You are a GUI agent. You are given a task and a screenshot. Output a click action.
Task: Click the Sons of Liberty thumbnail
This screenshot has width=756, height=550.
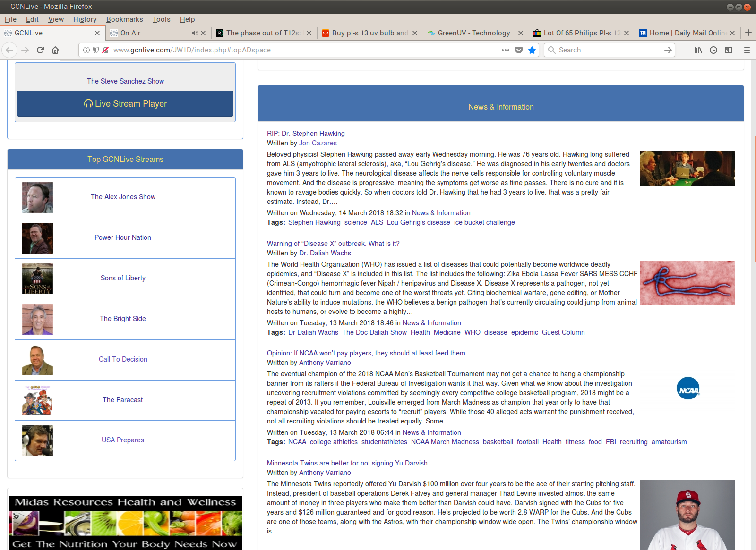click(x=37, y=279)
